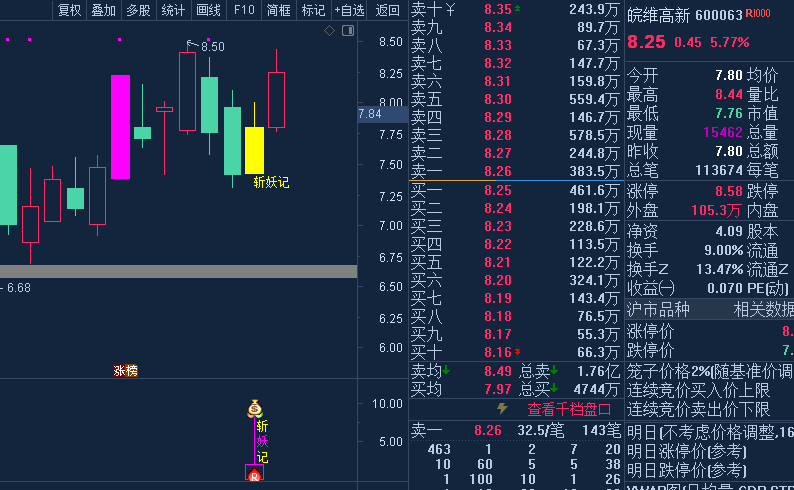Open the 复权 menu
This screenshot has width=794, height=490.
pos(69,10)
